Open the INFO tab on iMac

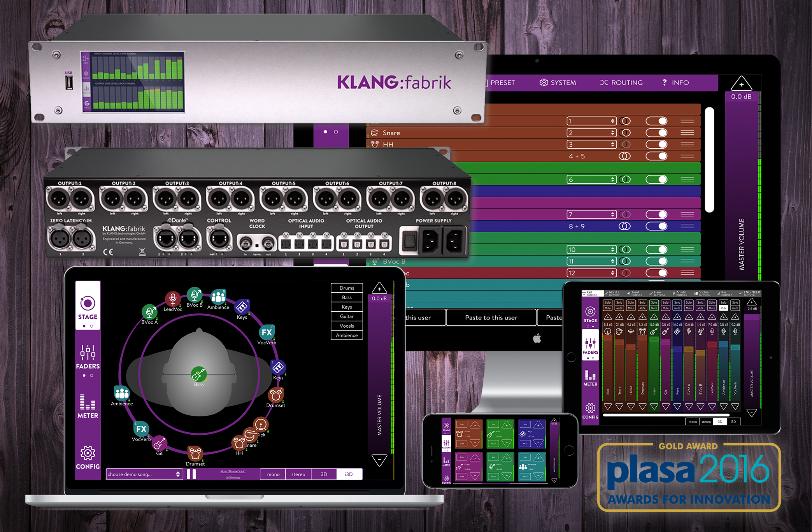pos(675,83)
